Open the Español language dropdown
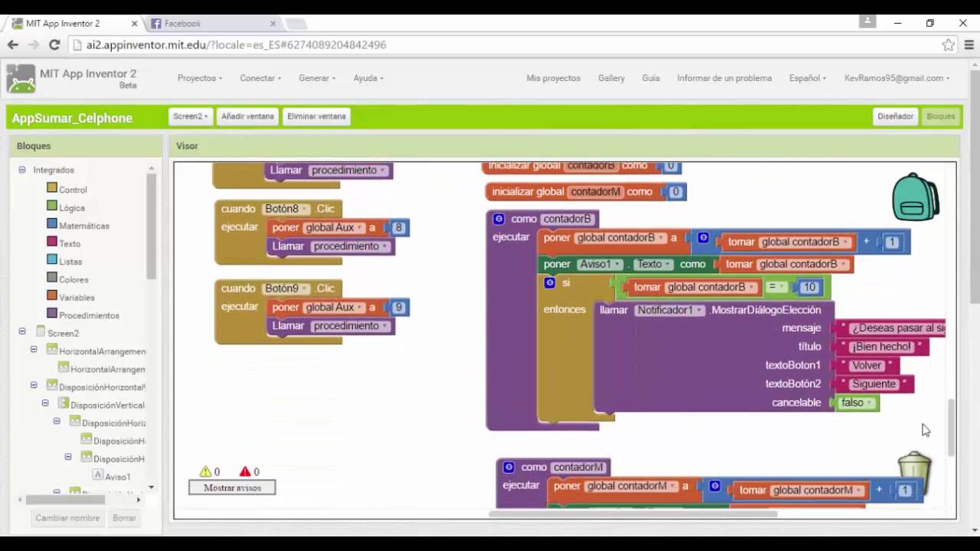The image size is (980, 551). pos(808,78)
